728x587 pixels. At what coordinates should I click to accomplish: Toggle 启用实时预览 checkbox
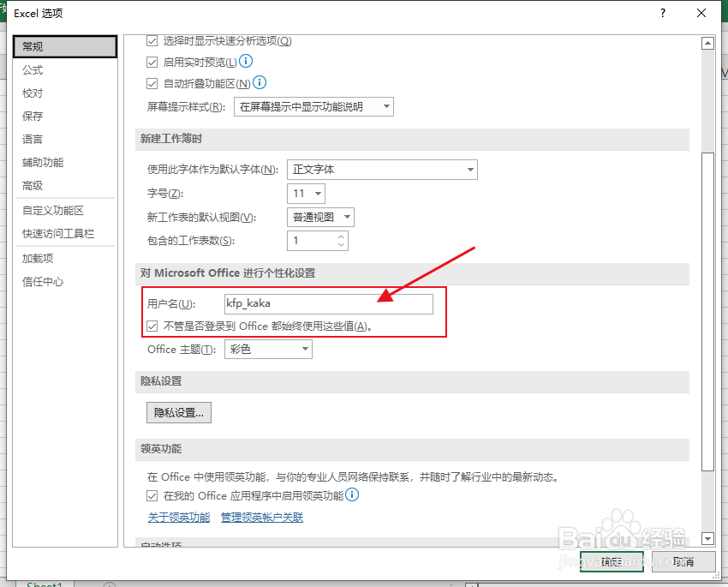click(152, 63)
